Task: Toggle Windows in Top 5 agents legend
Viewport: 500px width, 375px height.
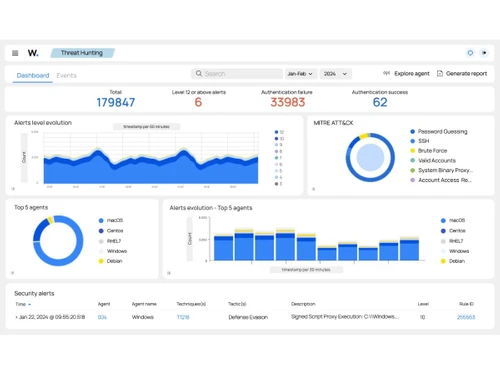Action: click(x=113, y=251)
